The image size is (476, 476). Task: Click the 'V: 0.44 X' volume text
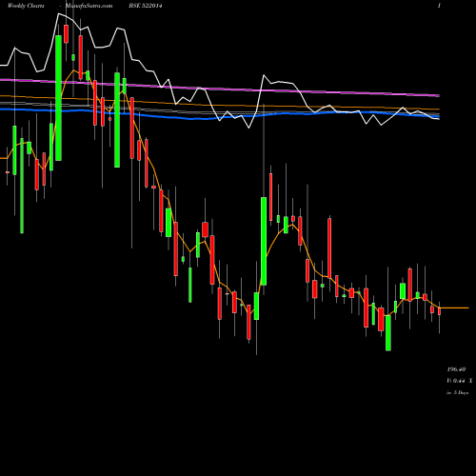(x=460, y=381)
